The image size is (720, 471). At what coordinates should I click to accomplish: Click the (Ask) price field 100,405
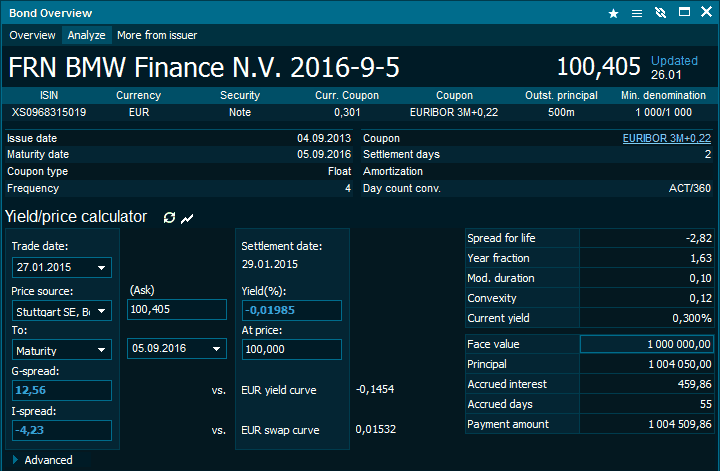coord(177,309)
